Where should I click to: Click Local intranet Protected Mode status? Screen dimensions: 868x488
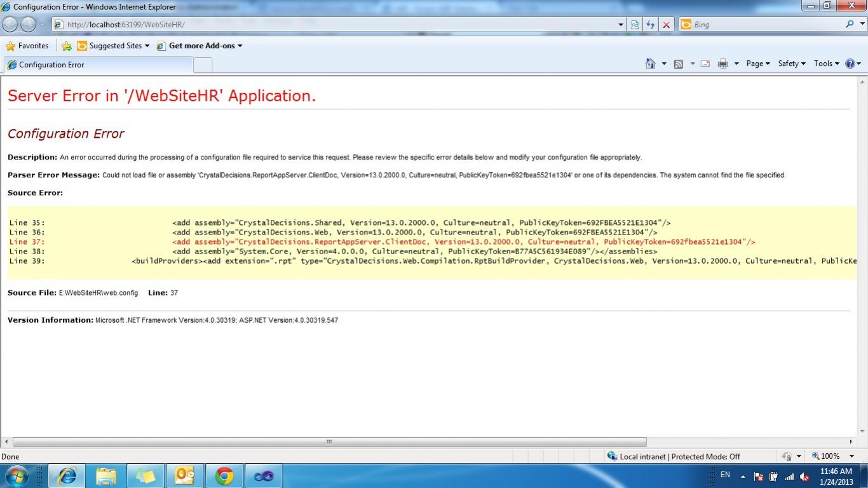674,456
